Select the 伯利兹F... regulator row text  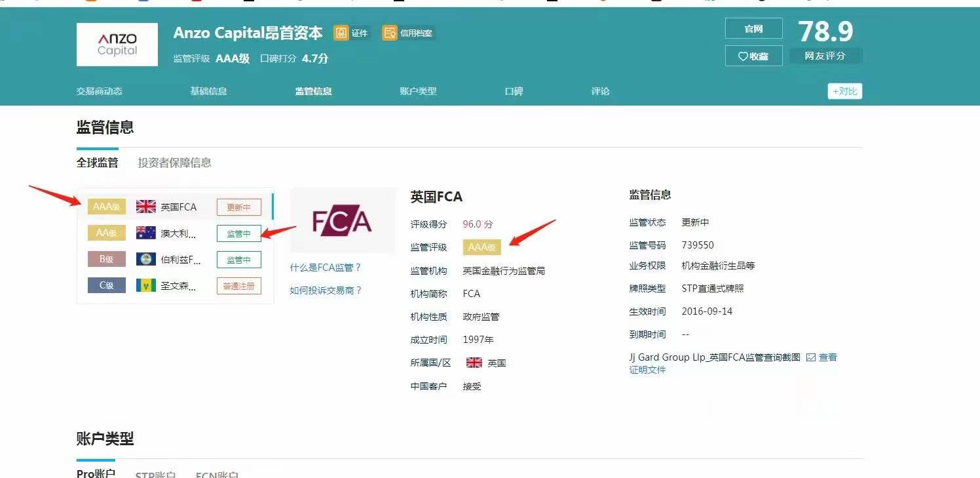[x=181, y=260]
